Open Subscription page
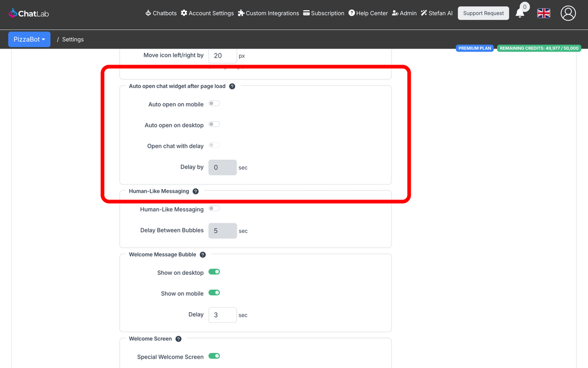 [x=323, y=13]
